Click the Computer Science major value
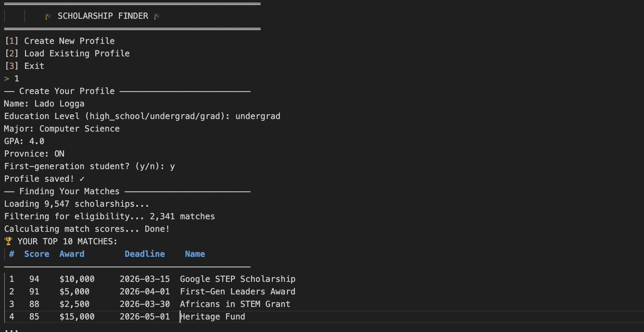This screenshot has height=332, width=644. (79, 129)
